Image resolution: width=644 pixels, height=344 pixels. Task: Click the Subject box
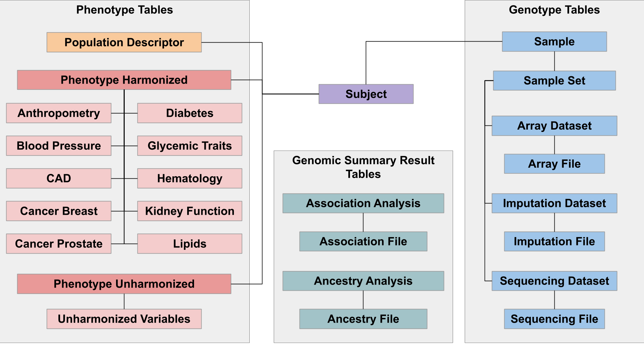[366, 94]
